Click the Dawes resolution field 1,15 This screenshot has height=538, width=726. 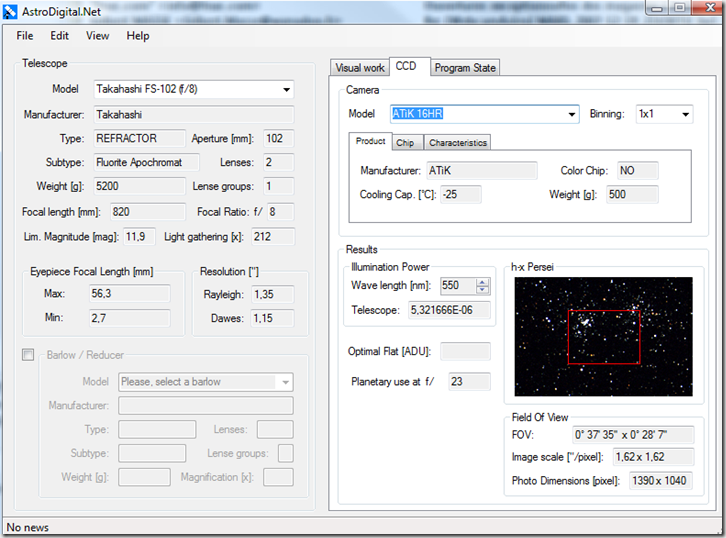tap(273, 318)
